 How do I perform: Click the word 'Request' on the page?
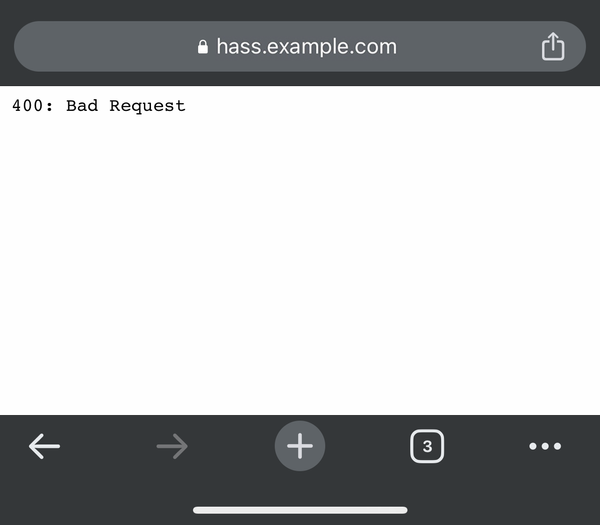(147, 106)
